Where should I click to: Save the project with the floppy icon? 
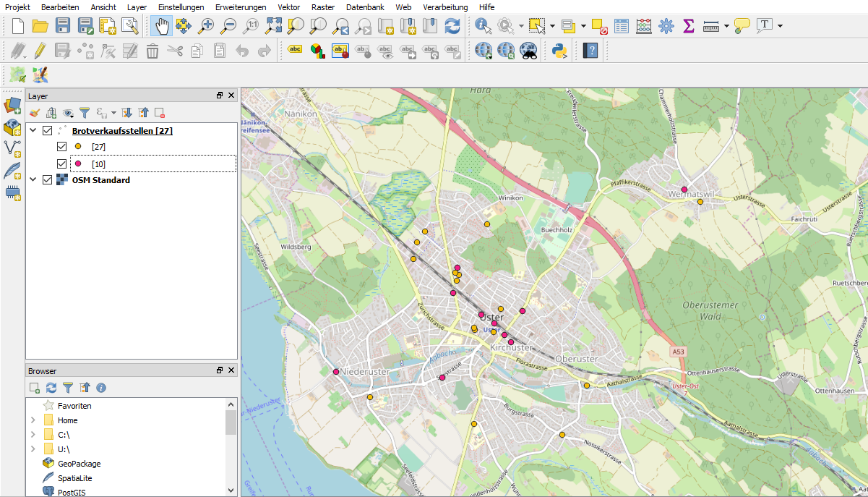[x=63, y=27]
